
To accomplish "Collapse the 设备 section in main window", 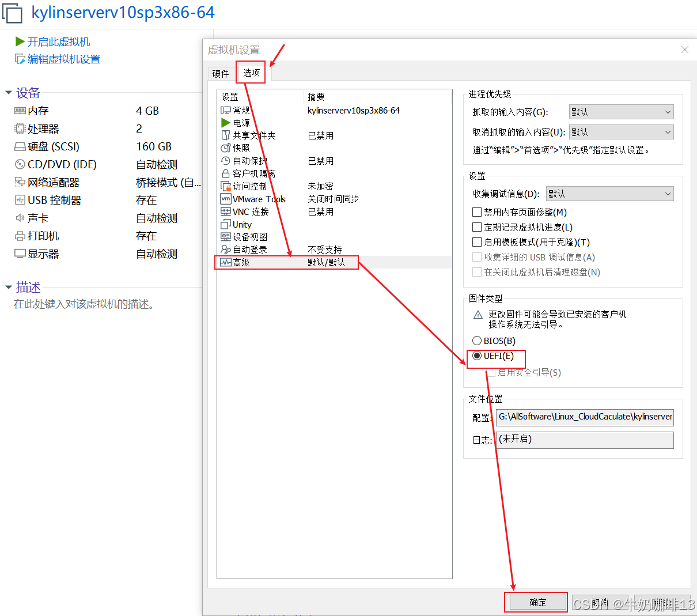I will [9, 93].
